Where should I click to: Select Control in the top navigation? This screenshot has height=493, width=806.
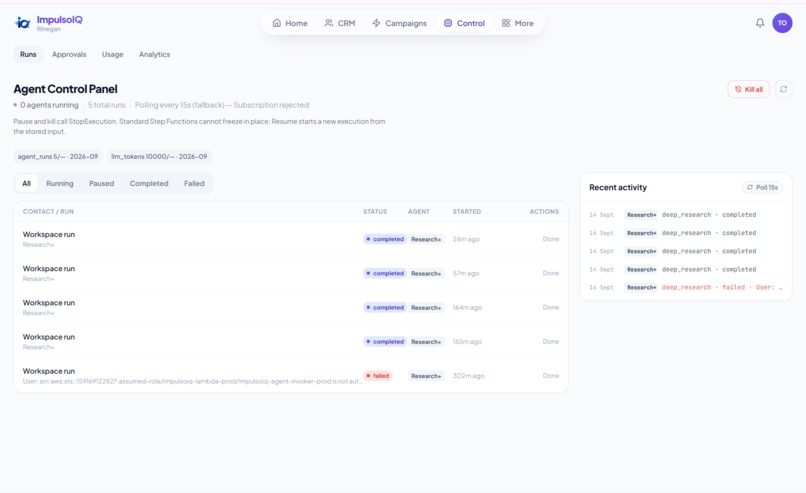[464, 23]
